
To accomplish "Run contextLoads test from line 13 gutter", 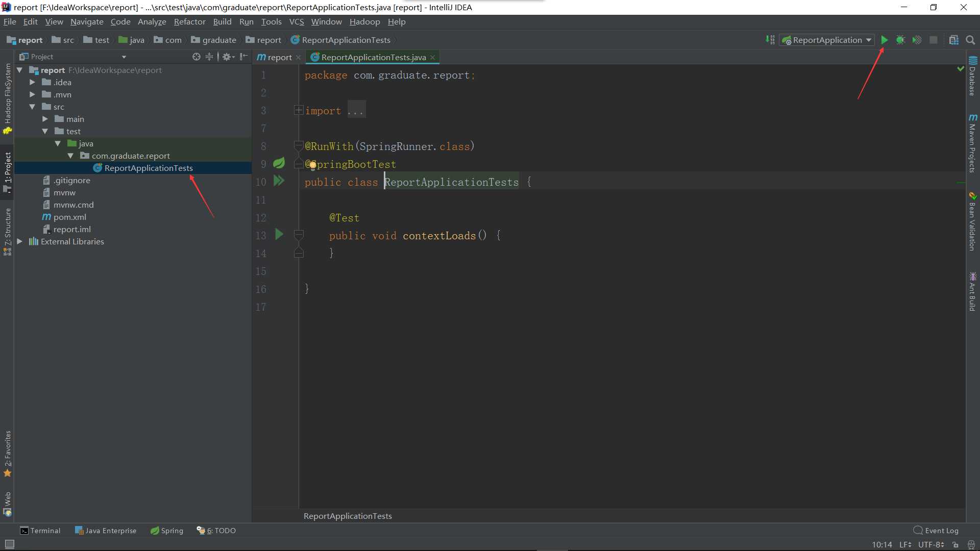I will (279, 234).
